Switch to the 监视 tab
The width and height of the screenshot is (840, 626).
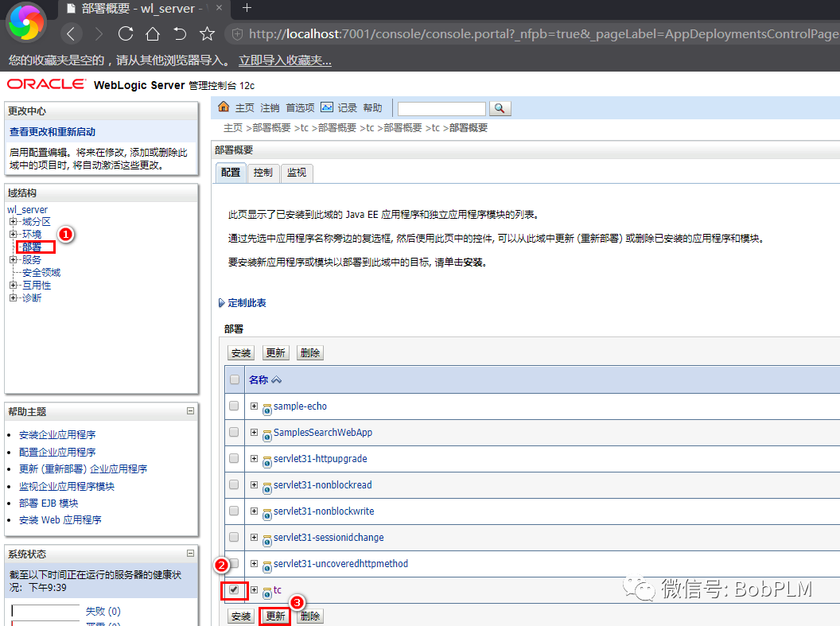click(296, 173)
